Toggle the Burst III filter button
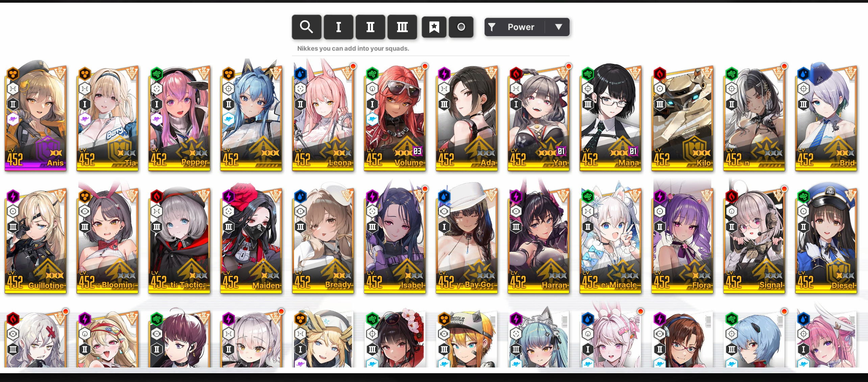This screenshot has height=382, width=868. click(x=402, y=27)
